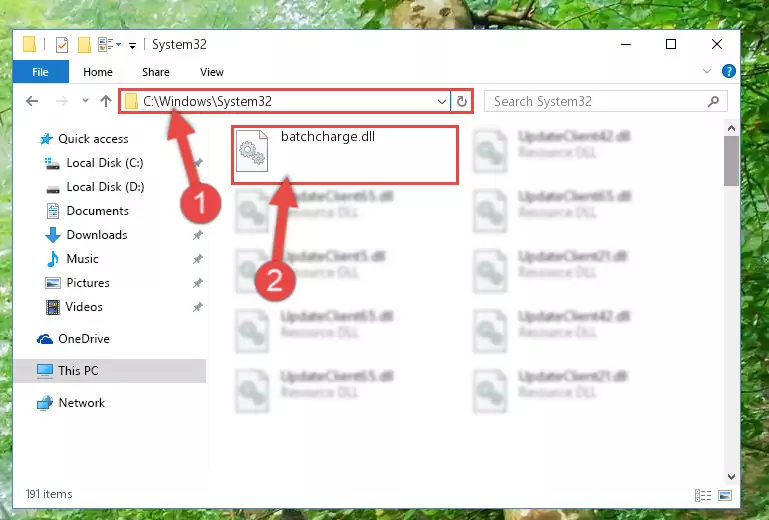Click the vertical scrollbar down arrow
769x520 pixels.
tap(731, 476)
